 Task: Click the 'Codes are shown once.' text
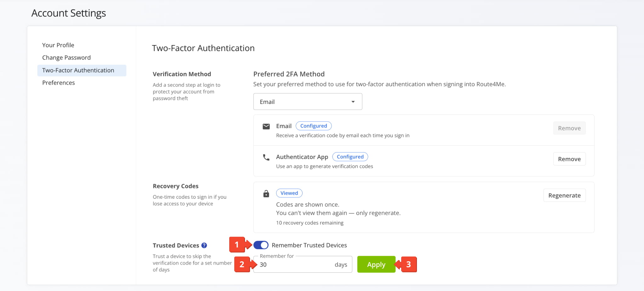(x=308, y=205)
